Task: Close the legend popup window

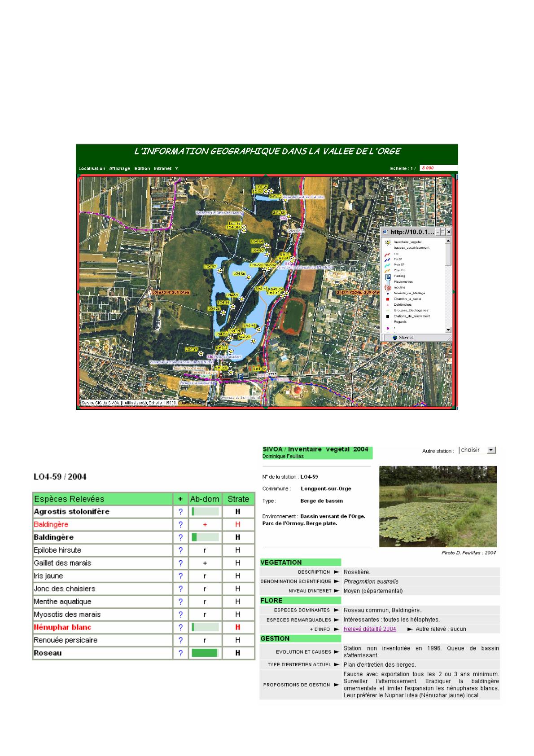Action: click(448, 232)
